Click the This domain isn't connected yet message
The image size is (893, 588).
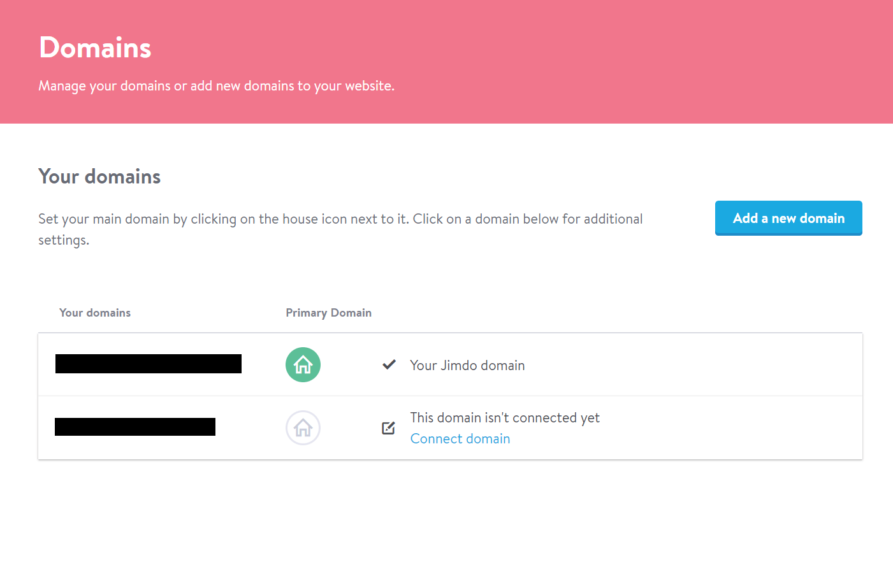pos(505,418)
